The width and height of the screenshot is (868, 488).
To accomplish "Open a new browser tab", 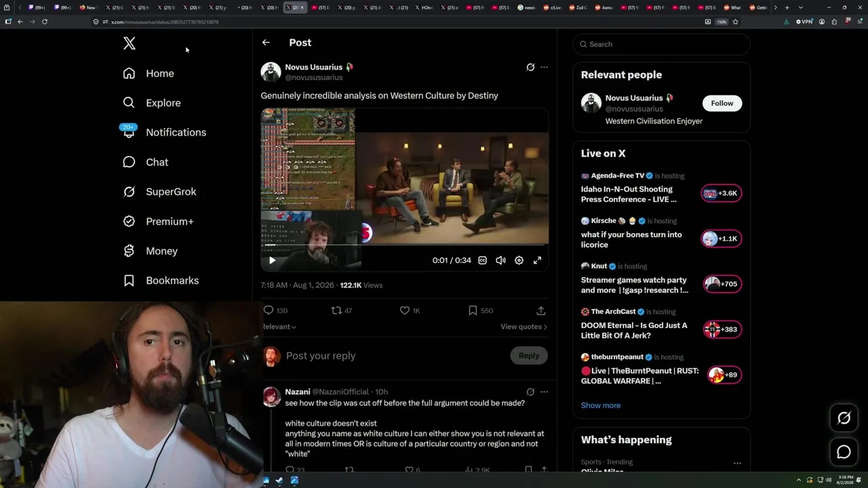I will [787, 7].
